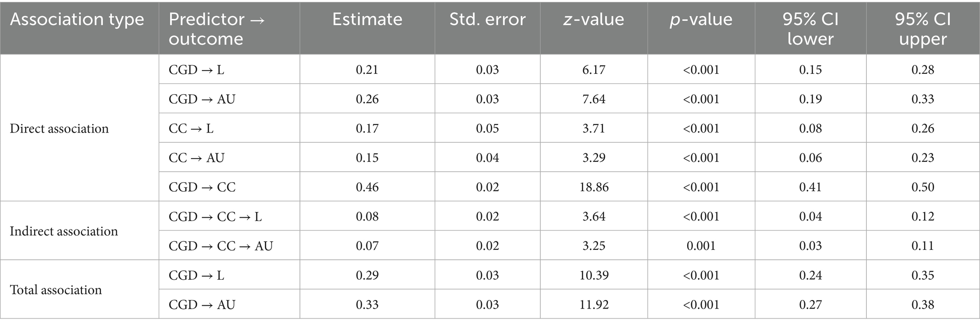The width and height of the screenshot is (980, 327).
Task: Select the "Estimate" column header
Action: pos(367,19)
